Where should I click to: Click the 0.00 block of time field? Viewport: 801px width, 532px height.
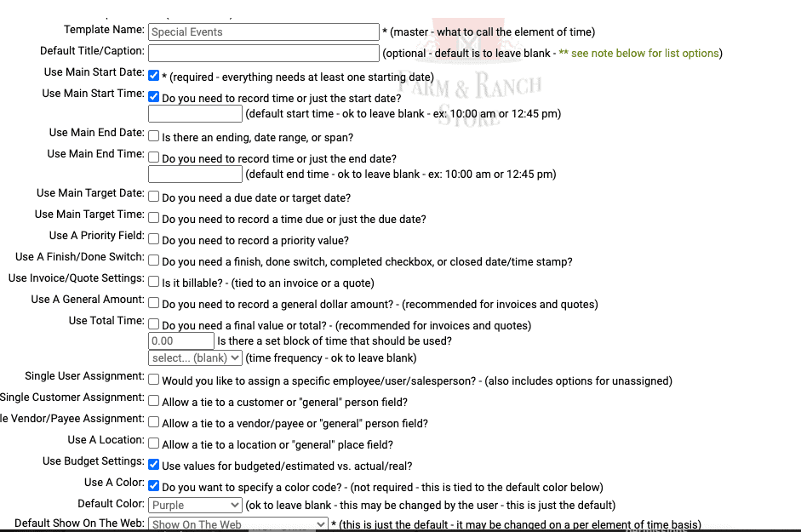coord(181,340)
